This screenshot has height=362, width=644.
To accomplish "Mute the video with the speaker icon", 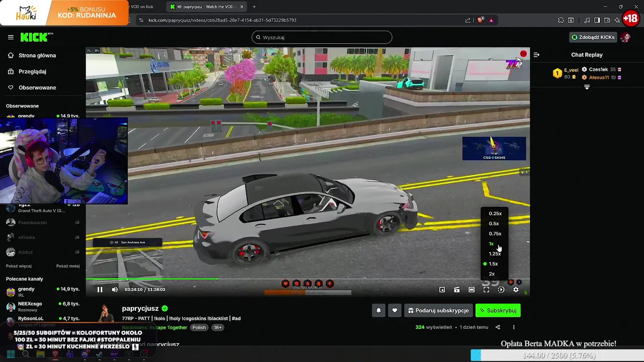I will tap(115, 290).
